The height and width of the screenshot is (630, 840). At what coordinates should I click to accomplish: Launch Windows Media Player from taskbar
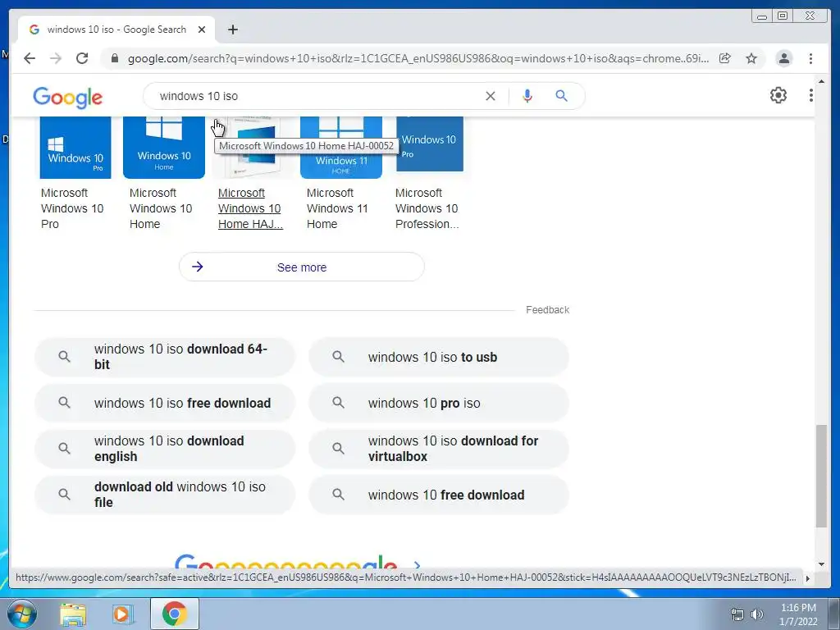click(x=123, y=614)
